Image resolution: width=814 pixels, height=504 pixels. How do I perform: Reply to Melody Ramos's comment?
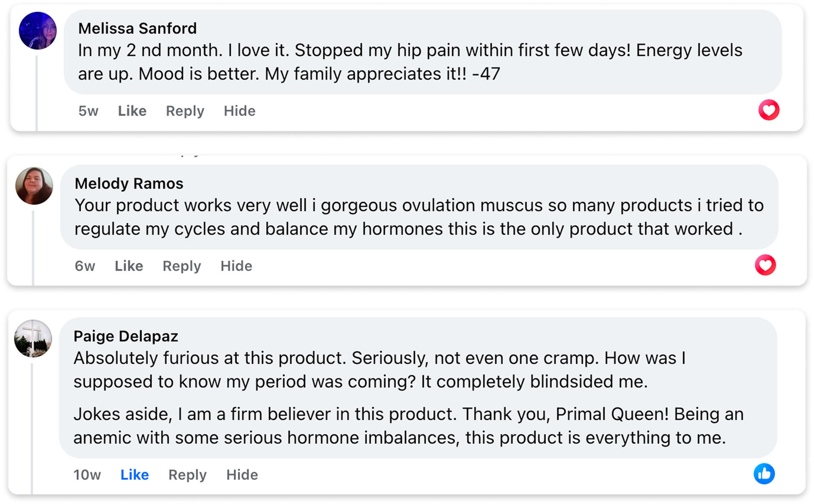point(182,266)
